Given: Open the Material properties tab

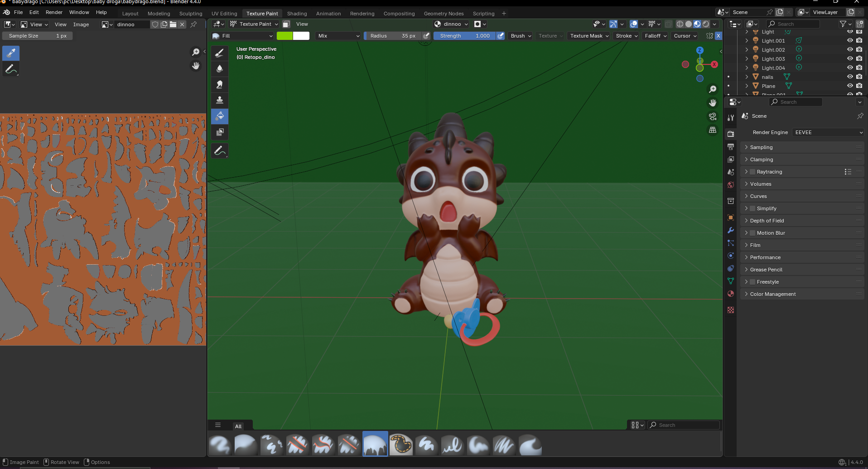Looking at the screenshot, I should tap(731, 294).
